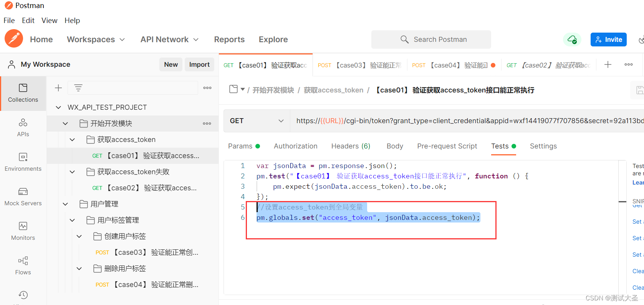Open the Edit menu

tap(28, 20)
